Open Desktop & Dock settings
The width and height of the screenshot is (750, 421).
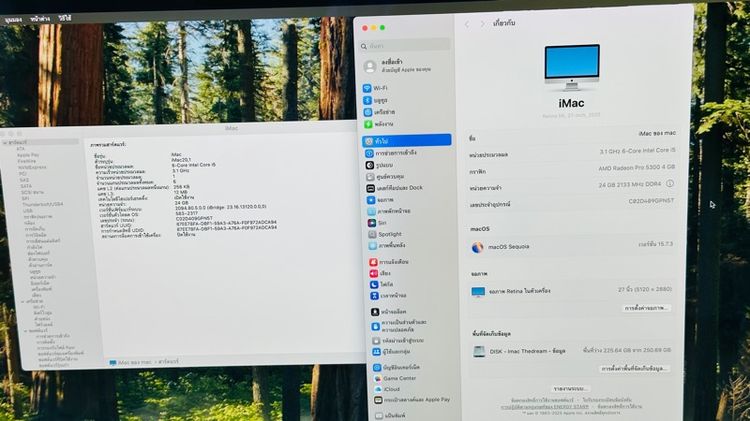tap(395, 188)
